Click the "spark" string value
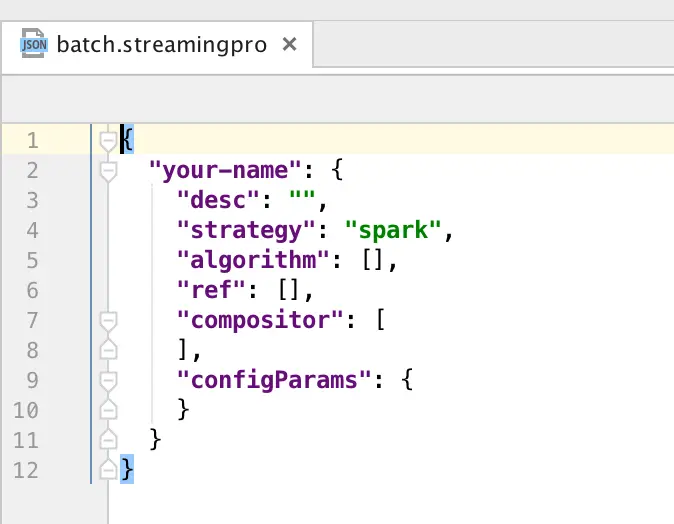This screenshot has height=524, width=674. point(393,230)
